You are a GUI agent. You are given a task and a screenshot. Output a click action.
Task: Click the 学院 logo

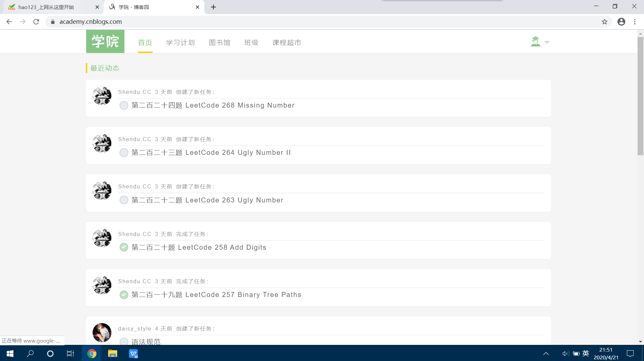click(105, 42)
